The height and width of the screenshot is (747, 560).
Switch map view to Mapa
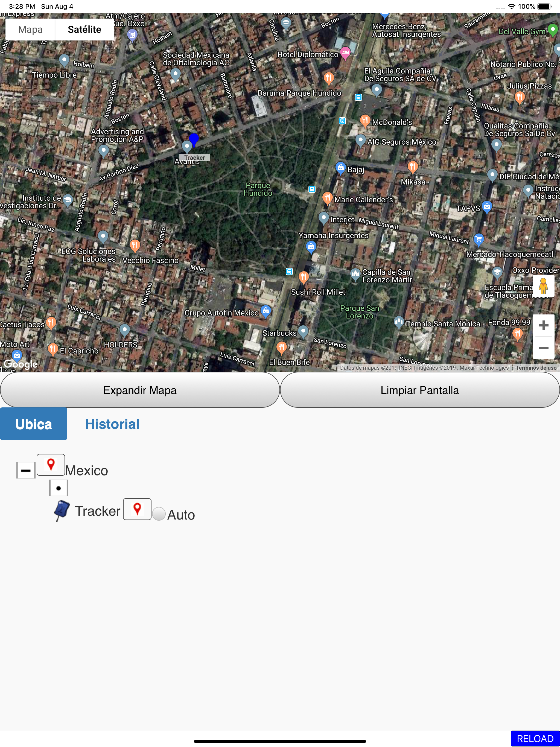point(30,29)
